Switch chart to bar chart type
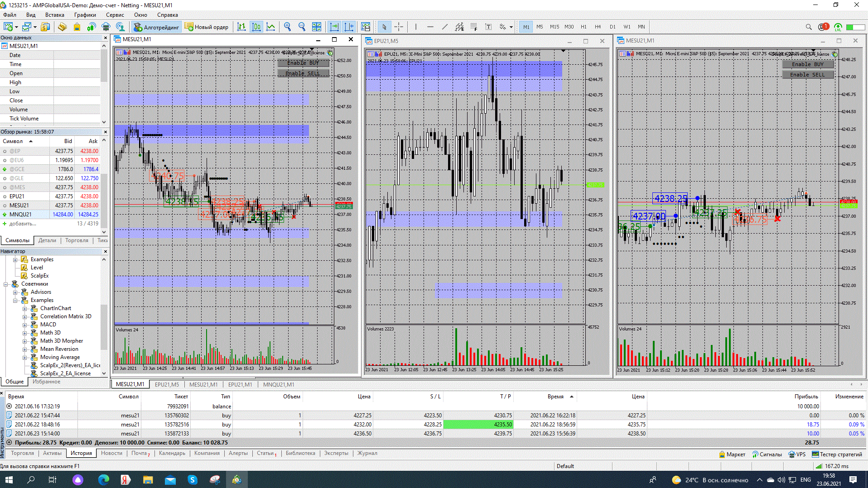 pos(241,27)
